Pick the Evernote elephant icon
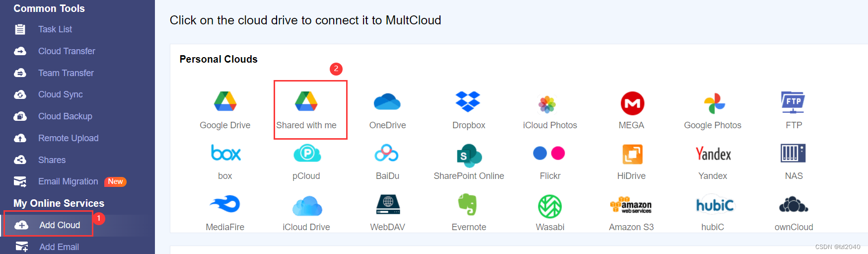Screen dimensions: 868x254 468,204
